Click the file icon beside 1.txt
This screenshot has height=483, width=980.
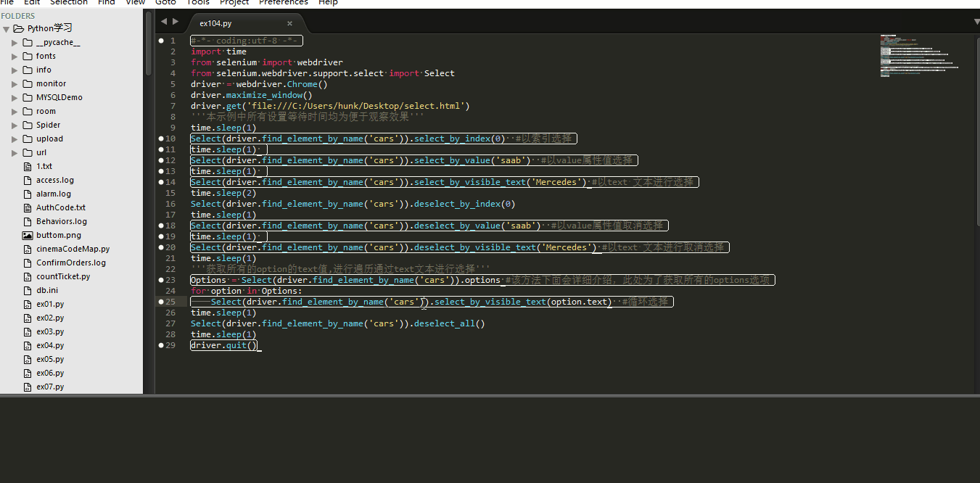(28, 166)
